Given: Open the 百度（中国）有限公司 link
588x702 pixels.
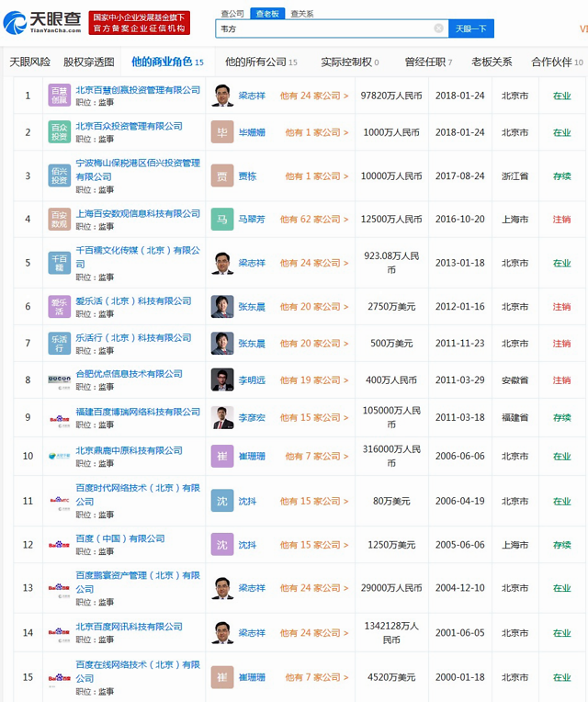Looking at the screenshot, I should click(120, 538).
